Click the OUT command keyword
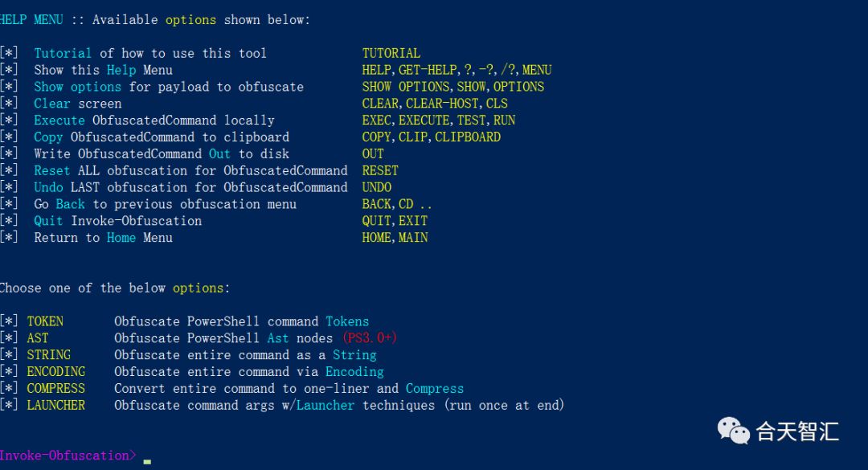The width and height of the screenshot is (868, 470). pyautogui.click(x=373, y=154)
